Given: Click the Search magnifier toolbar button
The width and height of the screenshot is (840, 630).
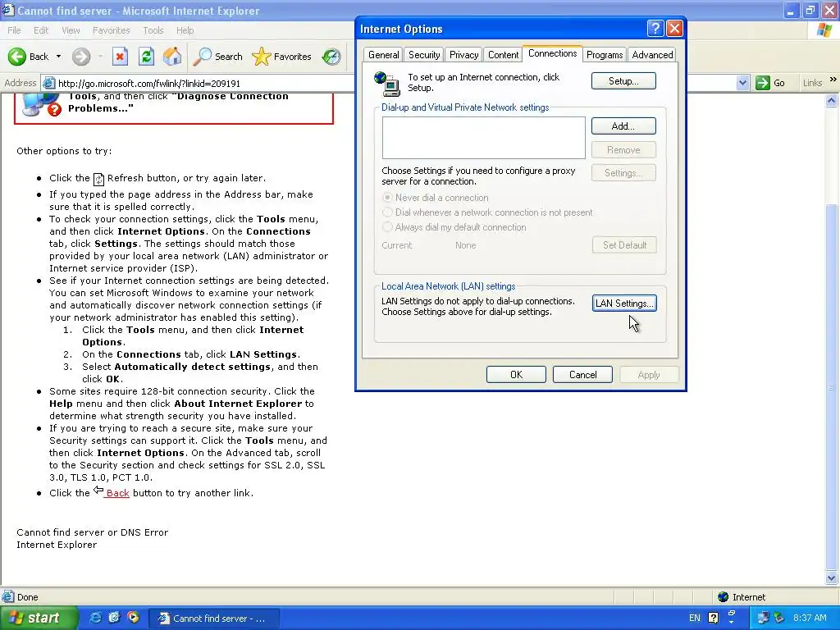Looking at the screenshot, I should 217,57.
